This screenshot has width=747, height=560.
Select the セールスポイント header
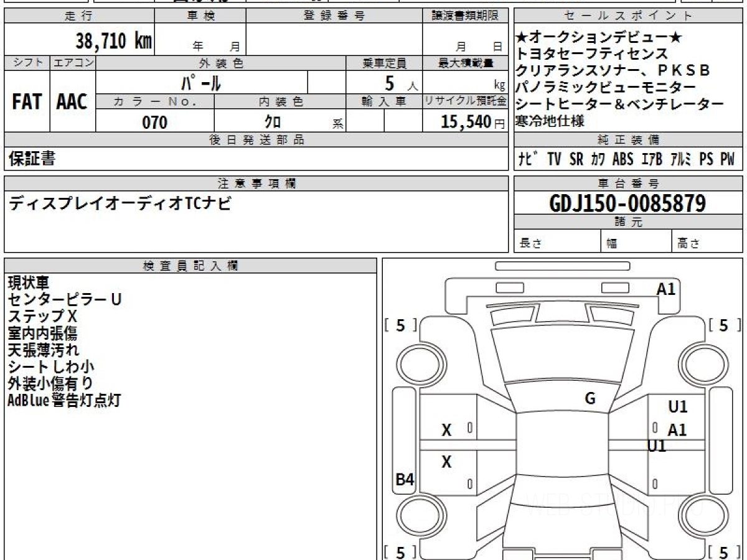click(x=629, y=16)
